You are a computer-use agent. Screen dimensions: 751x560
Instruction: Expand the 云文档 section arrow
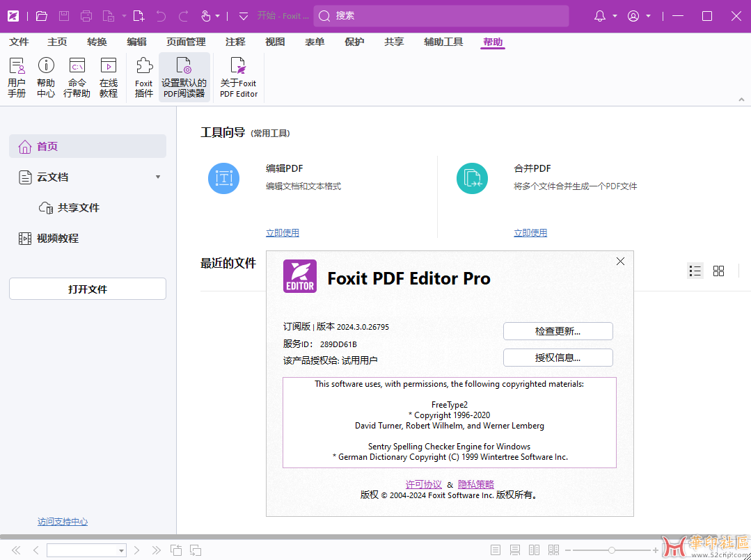(x=158, y=177)
